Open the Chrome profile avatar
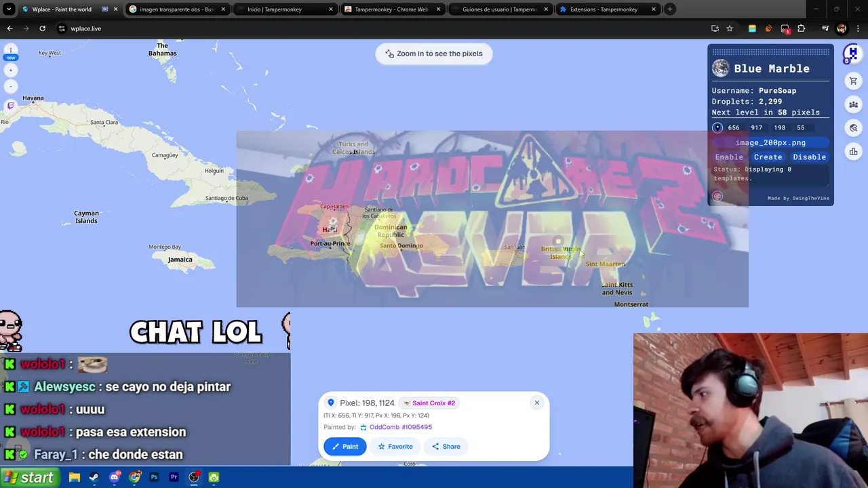Viewport: 868px width, 488px height. click(842, 28)
